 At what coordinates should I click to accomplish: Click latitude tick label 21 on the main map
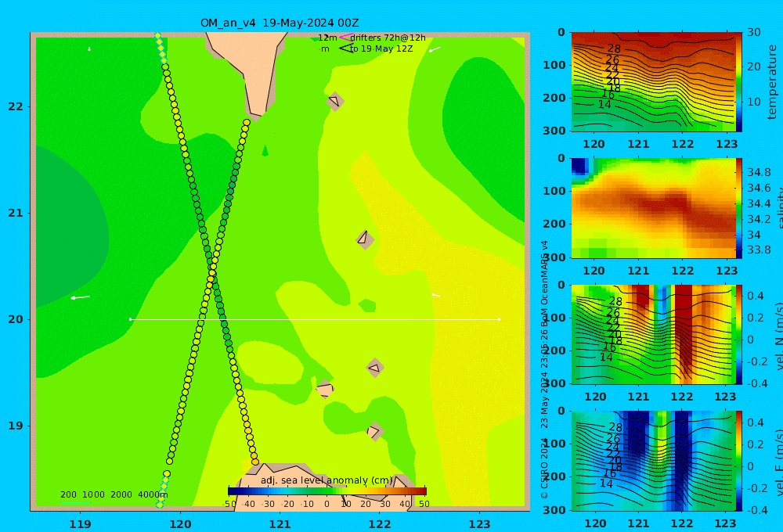coord(16,213)
